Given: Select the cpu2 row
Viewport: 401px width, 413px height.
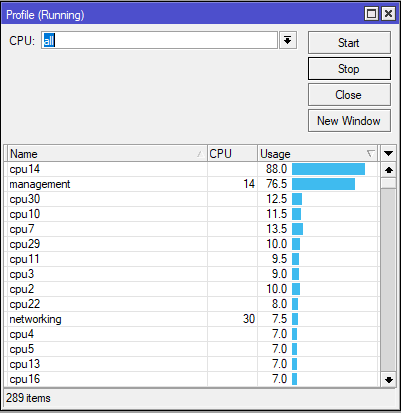Looking at the screenshot, I should pyautogui.click(x=192, y=289).
